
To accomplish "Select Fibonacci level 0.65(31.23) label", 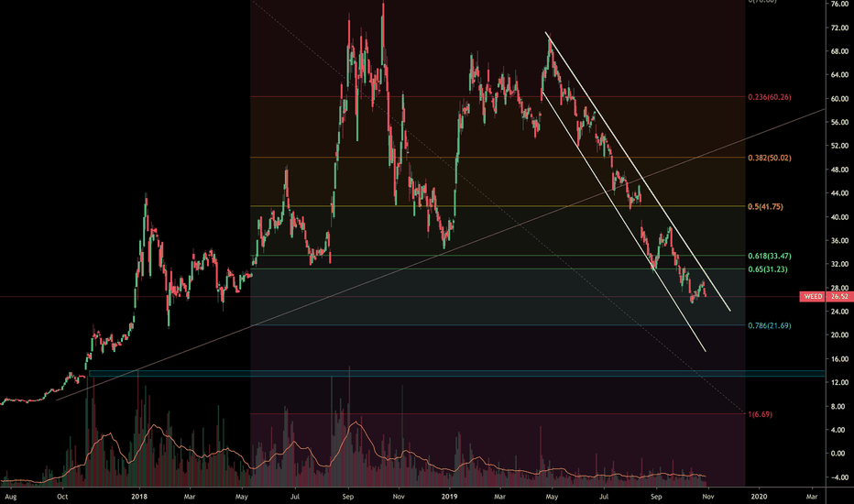I will click(x=767, y=269).
